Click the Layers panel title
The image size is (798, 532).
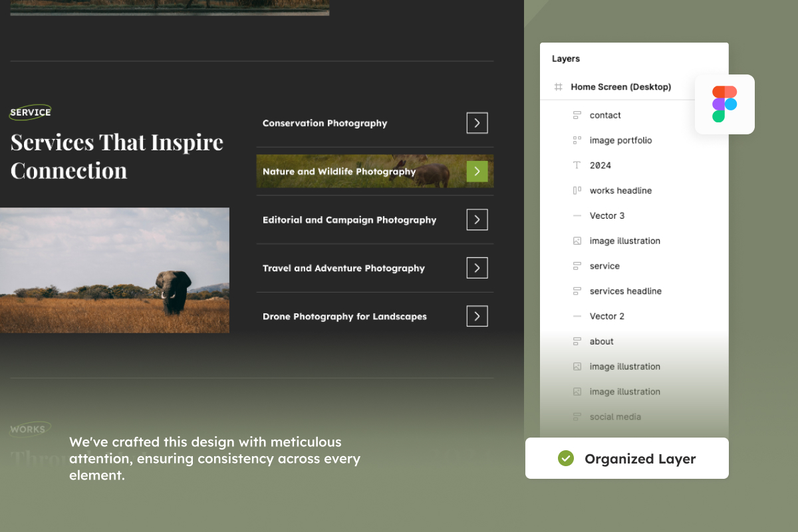click(x=566, y=59)
